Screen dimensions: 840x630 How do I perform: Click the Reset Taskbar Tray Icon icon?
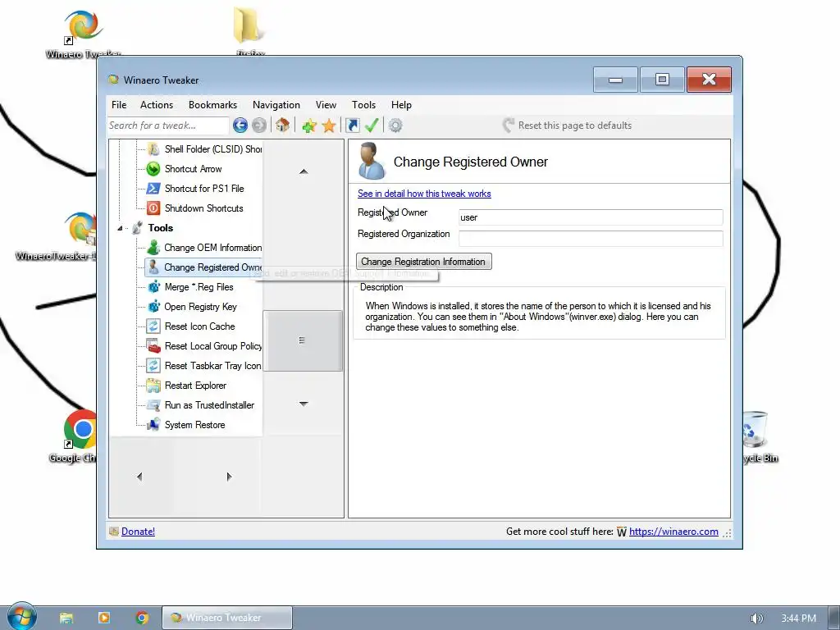point(153,366)
